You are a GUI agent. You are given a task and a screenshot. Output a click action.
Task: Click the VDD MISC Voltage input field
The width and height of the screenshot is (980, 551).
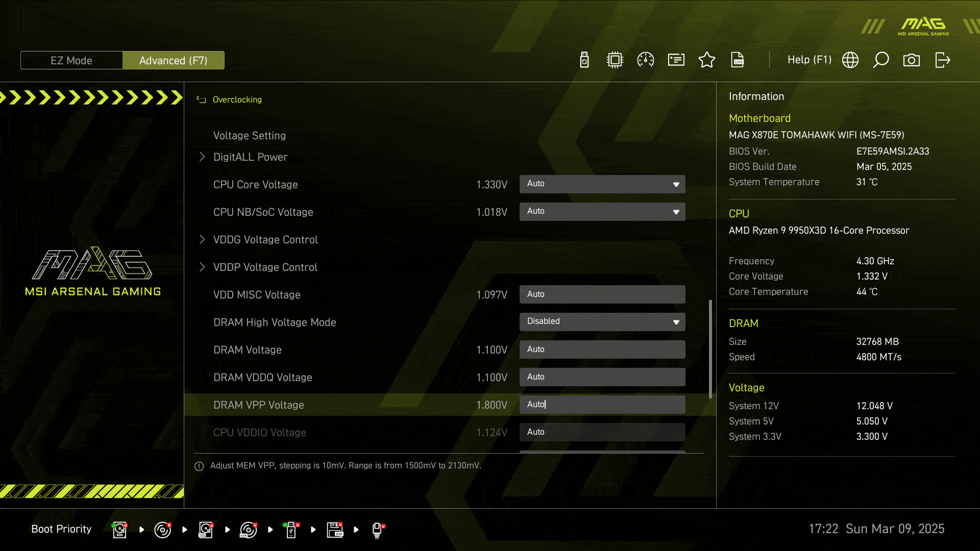602,294
